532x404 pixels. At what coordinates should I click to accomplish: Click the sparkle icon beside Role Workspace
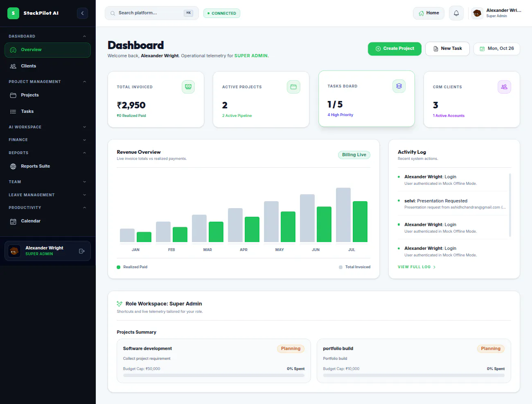tap(119, 304)
